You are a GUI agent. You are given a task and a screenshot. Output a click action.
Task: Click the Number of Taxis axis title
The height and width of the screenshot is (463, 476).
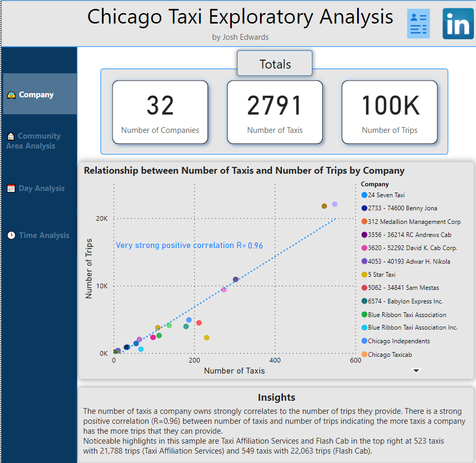234,371
